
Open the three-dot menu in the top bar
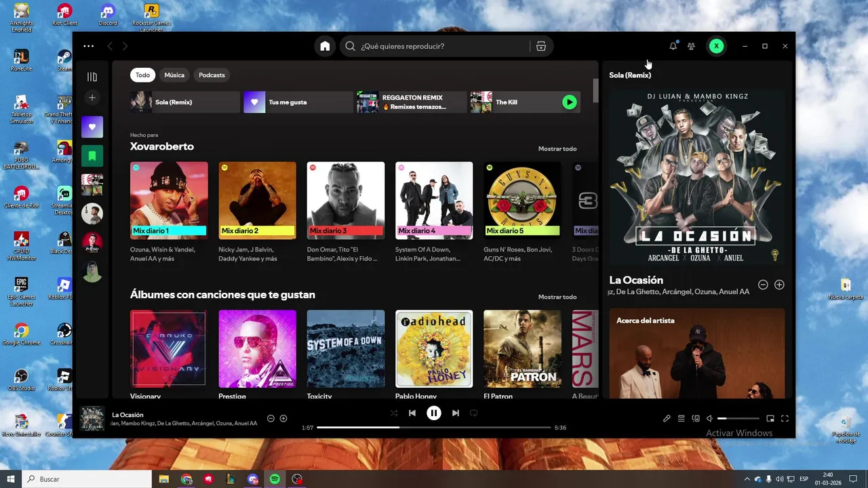pos(88,46)
